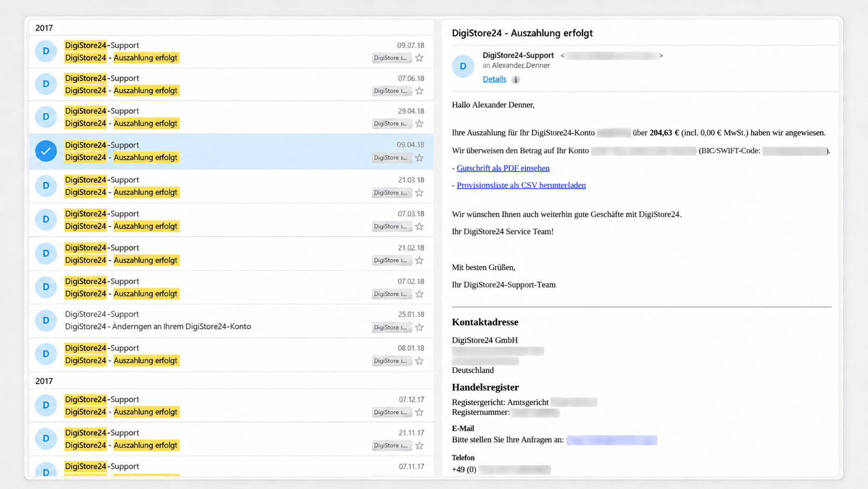Click the DigiStore label tag on the 09.04.18 email
The width and height of the screenshot is (868, 489).
391,158
